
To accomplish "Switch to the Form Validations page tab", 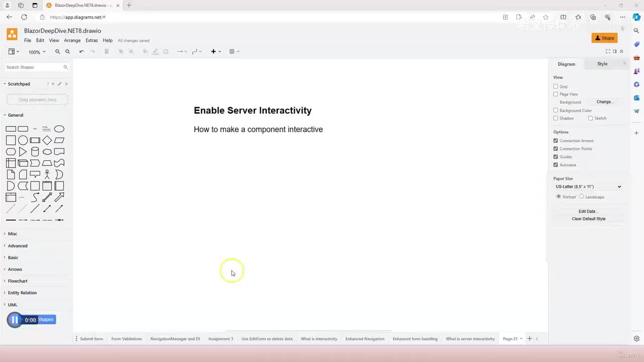I will (127, 339).
